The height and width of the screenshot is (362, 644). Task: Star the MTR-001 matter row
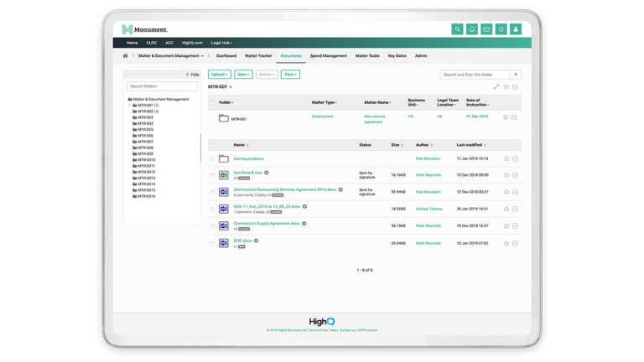506,117
